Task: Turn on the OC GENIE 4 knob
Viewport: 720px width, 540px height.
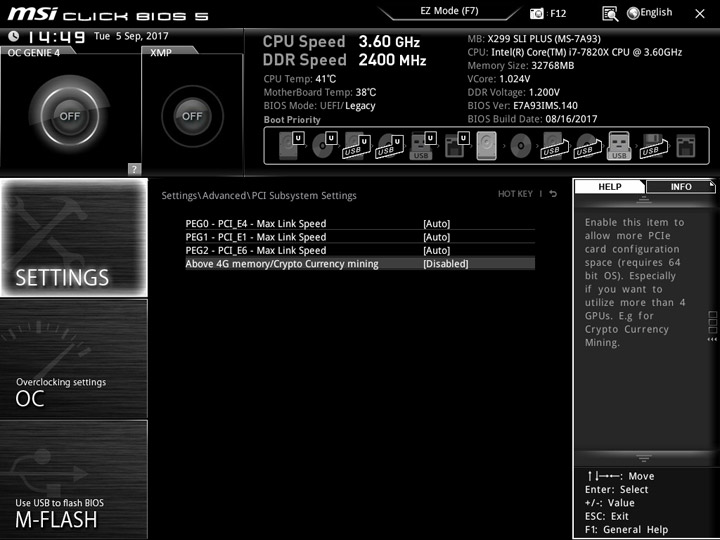Action: coord(69,116)
